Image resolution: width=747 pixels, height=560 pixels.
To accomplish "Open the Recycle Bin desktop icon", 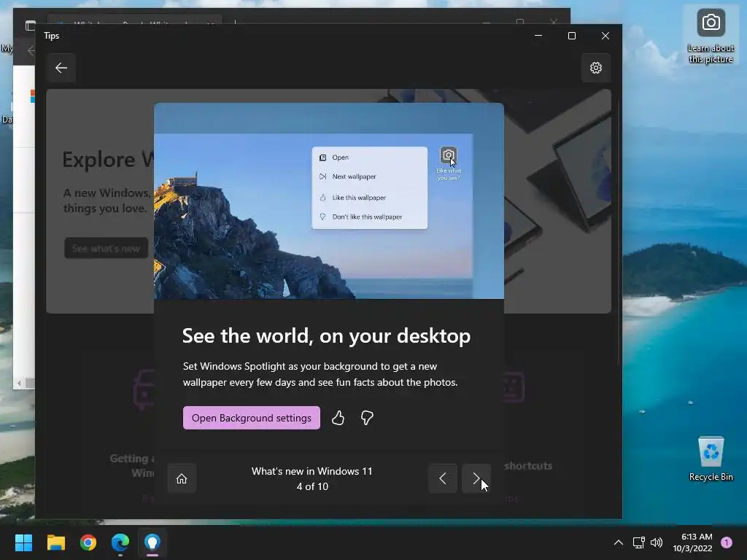I will coord(711,459).
